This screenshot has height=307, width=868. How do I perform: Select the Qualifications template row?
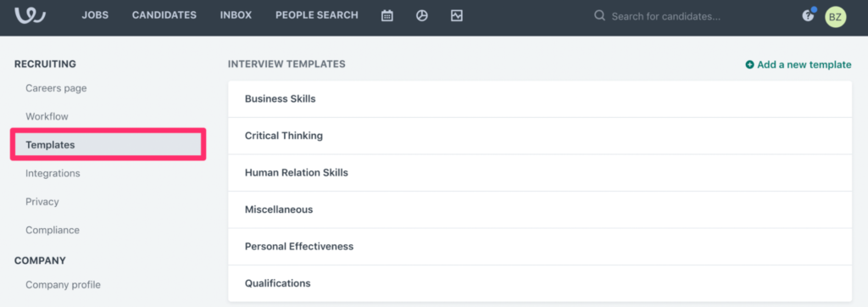[540, 283]
